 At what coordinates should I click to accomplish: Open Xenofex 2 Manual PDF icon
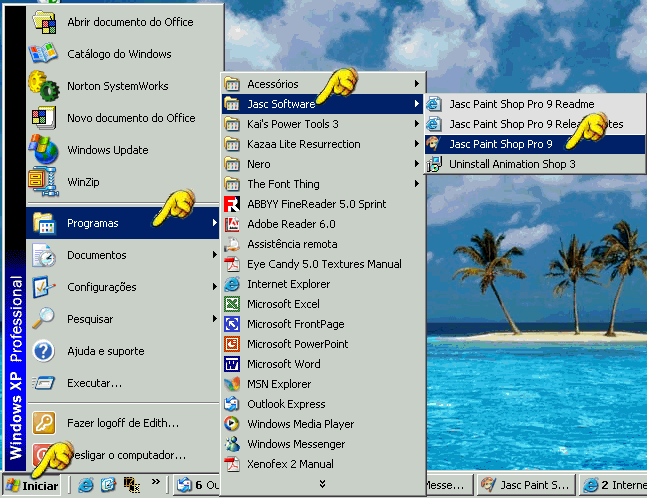[232, 464]
